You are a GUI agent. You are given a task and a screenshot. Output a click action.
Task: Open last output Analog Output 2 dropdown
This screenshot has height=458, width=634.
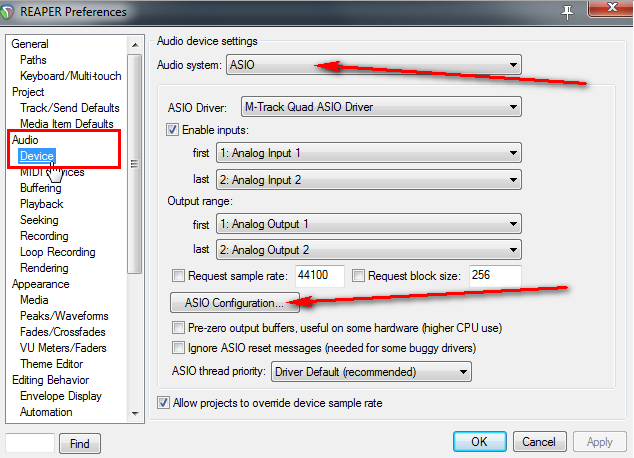(x=369, y=250)
